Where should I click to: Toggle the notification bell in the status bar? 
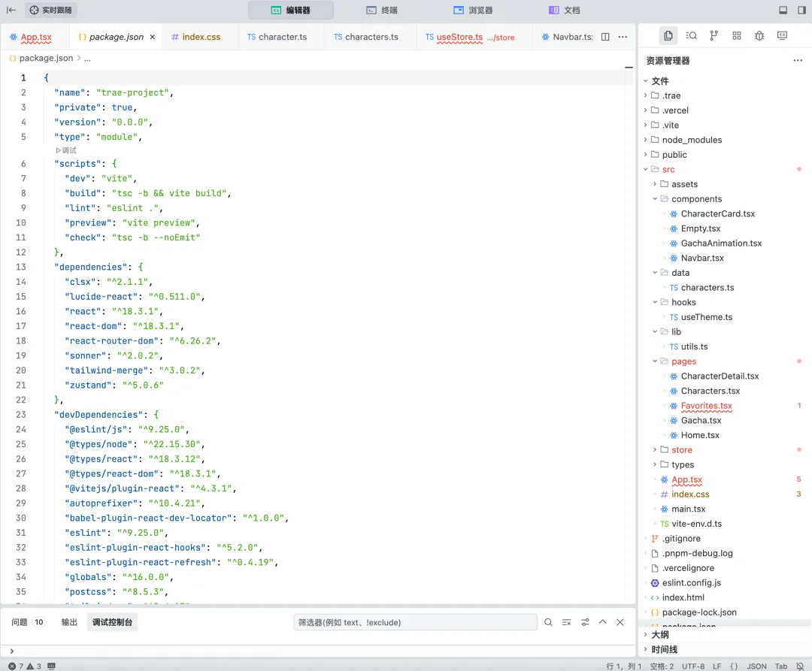800,666
